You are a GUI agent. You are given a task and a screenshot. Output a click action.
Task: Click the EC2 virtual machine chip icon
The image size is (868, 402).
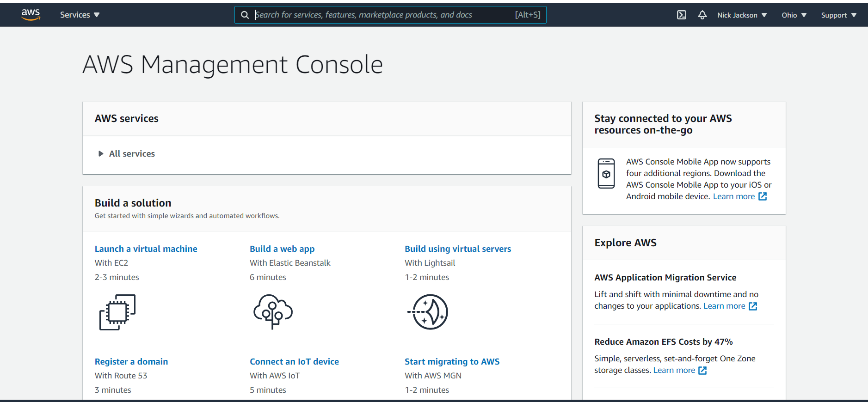pos(117,312)
